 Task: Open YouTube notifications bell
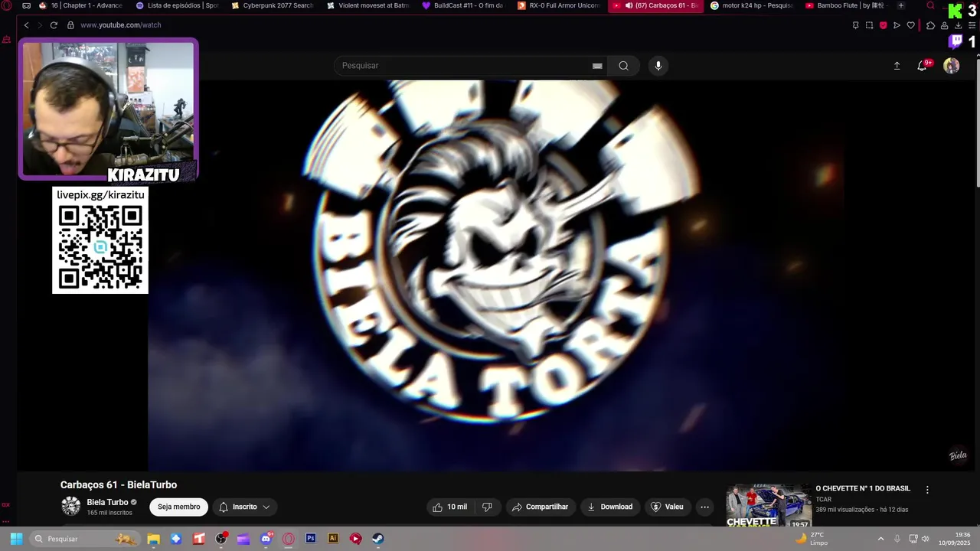pos(922,66)
